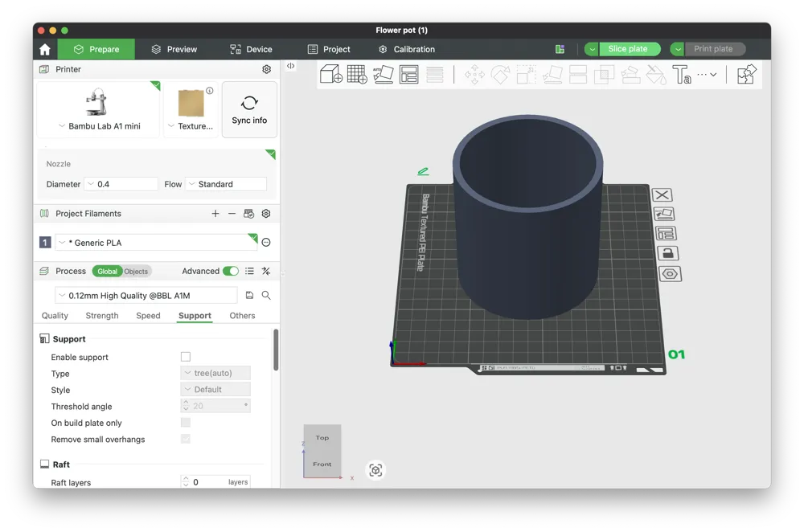Search process settings with magnifier

click(x=266, y=295)
